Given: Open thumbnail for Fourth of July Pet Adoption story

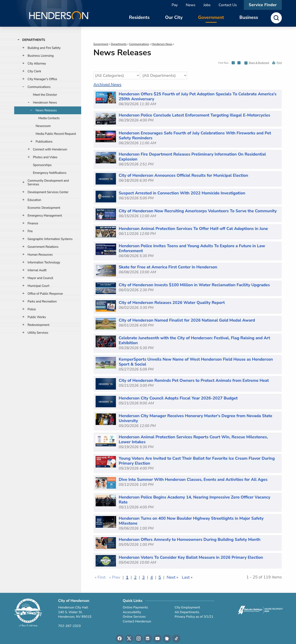Looking at the screenshot, I should 105,97.
